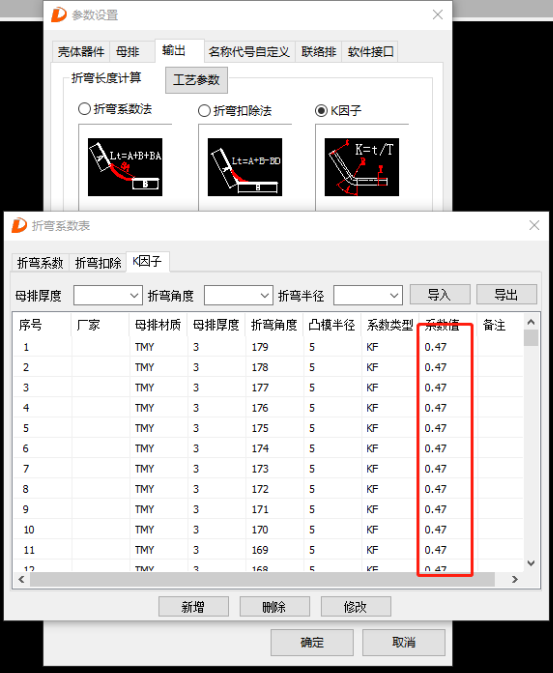Select the 折弯系数法 radio button
553x673 pixels.
tap(84, 109)
